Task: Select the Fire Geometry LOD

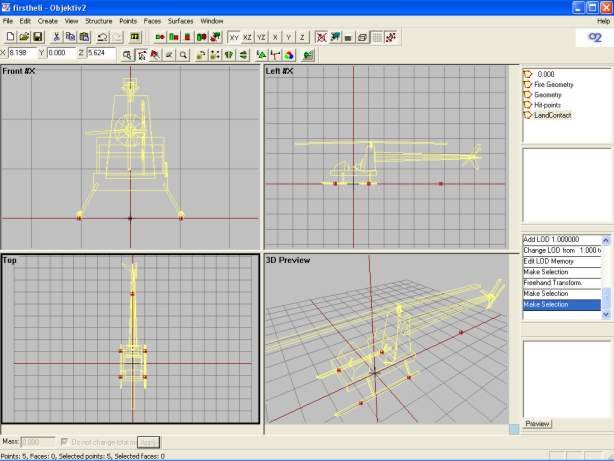Action: coord(553,85)
